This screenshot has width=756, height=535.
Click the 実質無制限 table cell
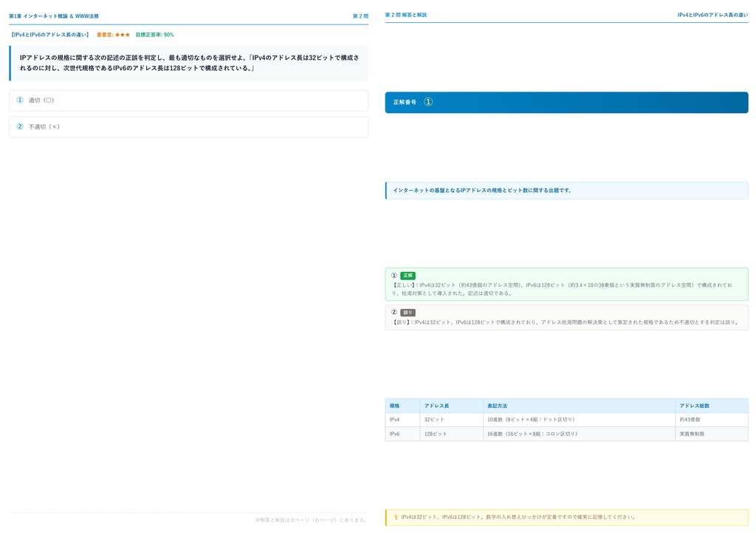pyautogui.click(x=712, y=434)
